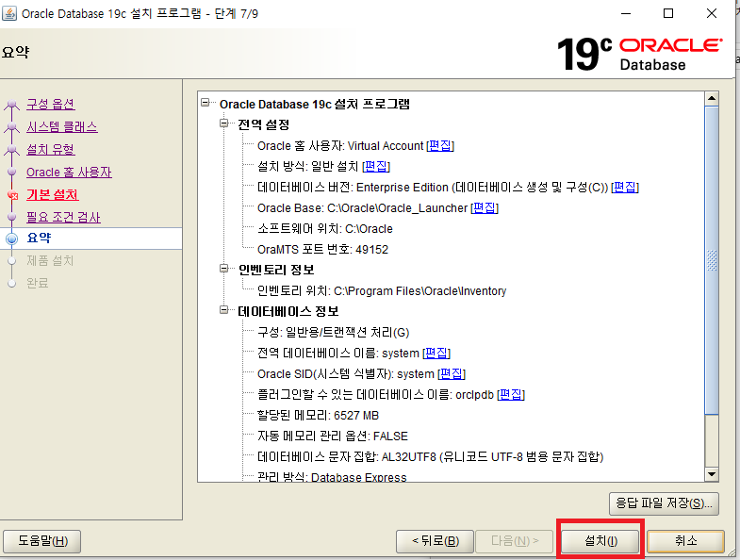The height and width of the screenshot is (560, 740).
Task: Select the OraMTS 포트 번호: 49152 row
Action: tap(322, 249)
